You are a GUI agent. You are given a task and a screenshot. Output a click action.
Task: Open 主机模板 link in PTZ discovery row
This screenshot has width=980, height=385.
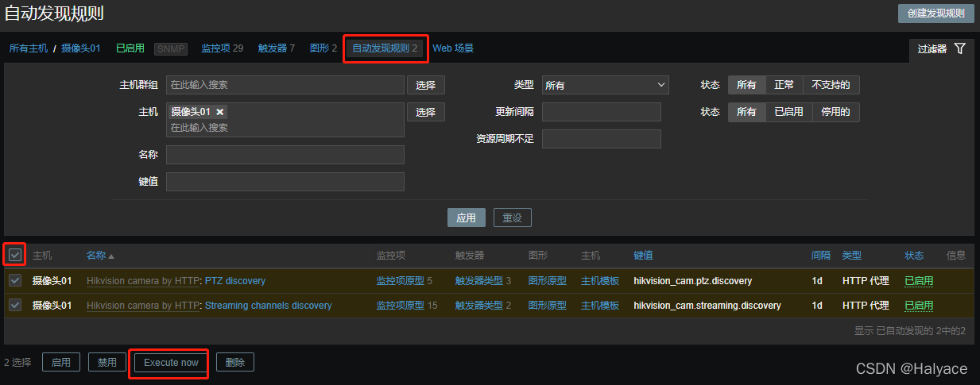600,281
